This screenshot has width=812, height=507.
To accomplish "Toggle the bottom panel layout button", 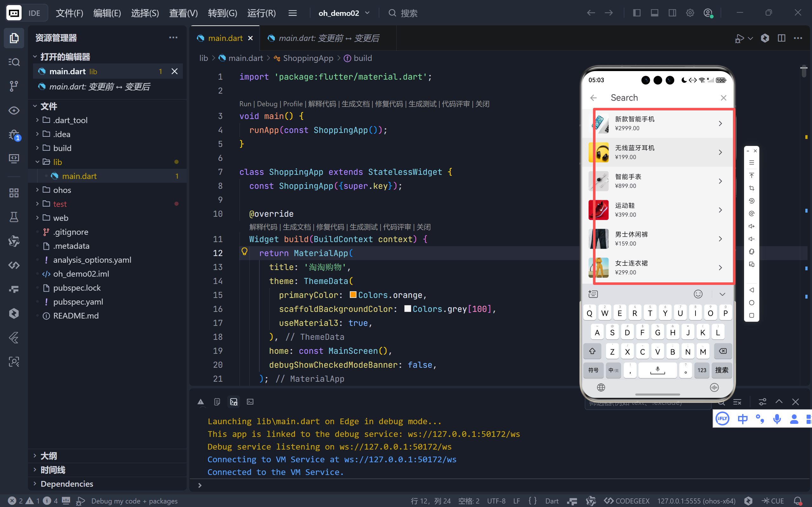I will pyautogui.click(x=654, y=13).
